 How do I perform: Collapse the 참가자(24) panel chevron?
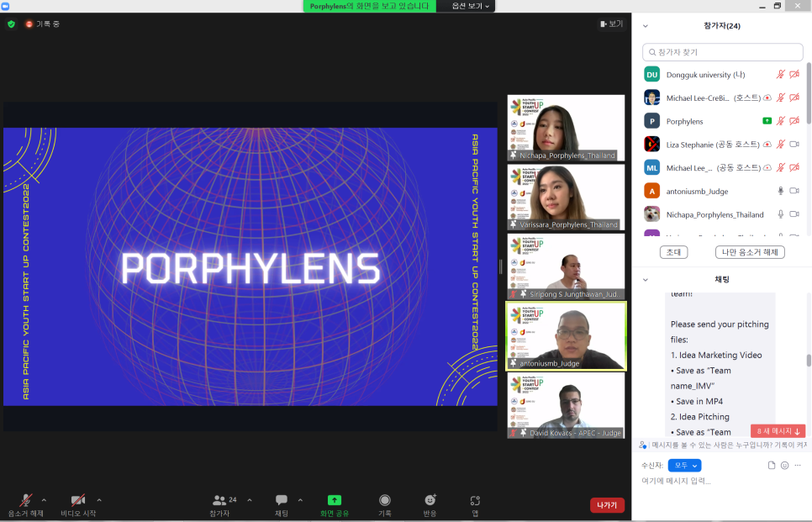(x=646, y=26)
